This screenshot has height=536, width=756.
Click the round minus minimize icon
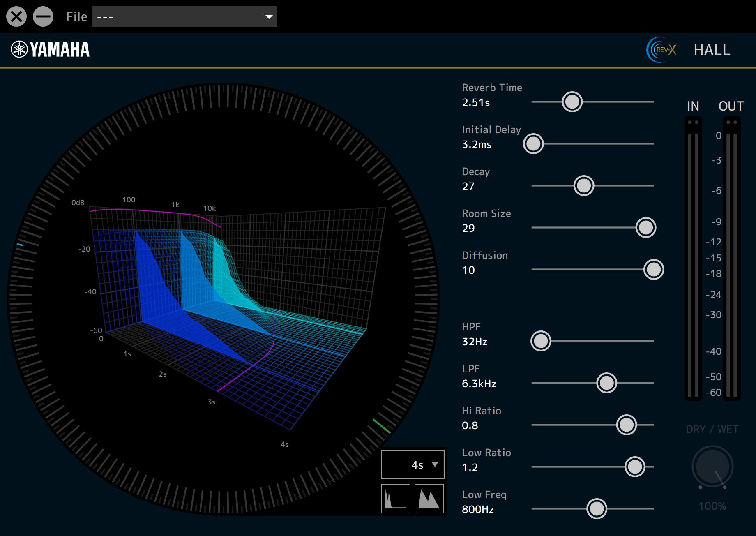[x=43, y=17]
